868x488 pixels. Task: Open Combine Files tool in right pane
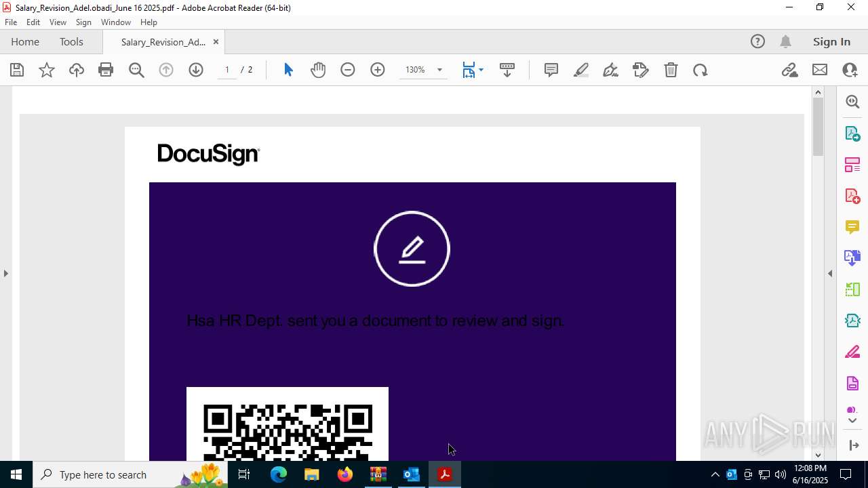[x=852, y=258]
